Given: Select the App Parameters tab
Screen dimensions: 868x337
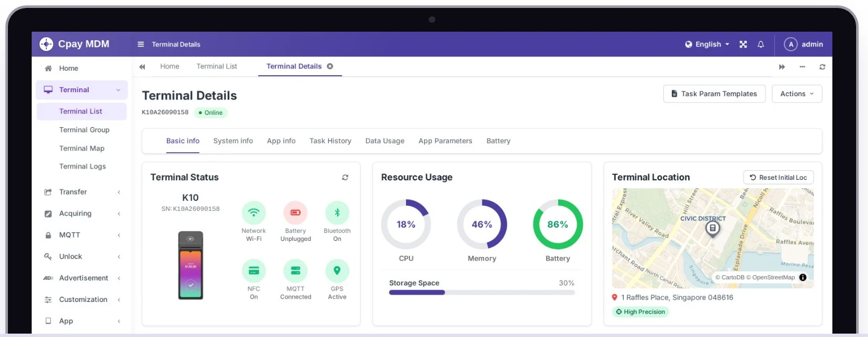Looking at the screenshot, I should [445, 141].
